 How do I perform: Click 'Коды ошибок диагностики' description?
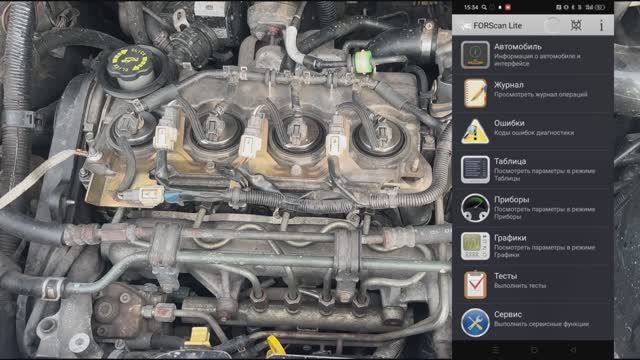(x=534, y=133)
